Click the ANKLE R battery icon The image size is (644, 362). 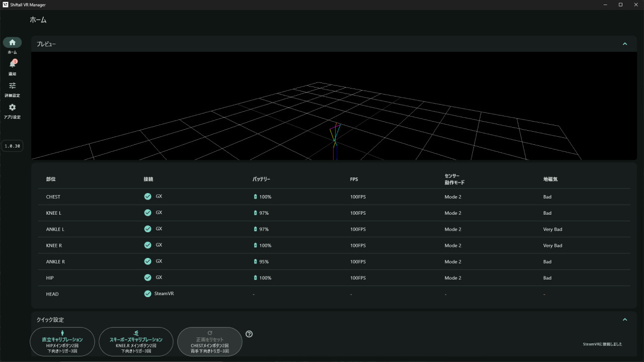point(255,261)
